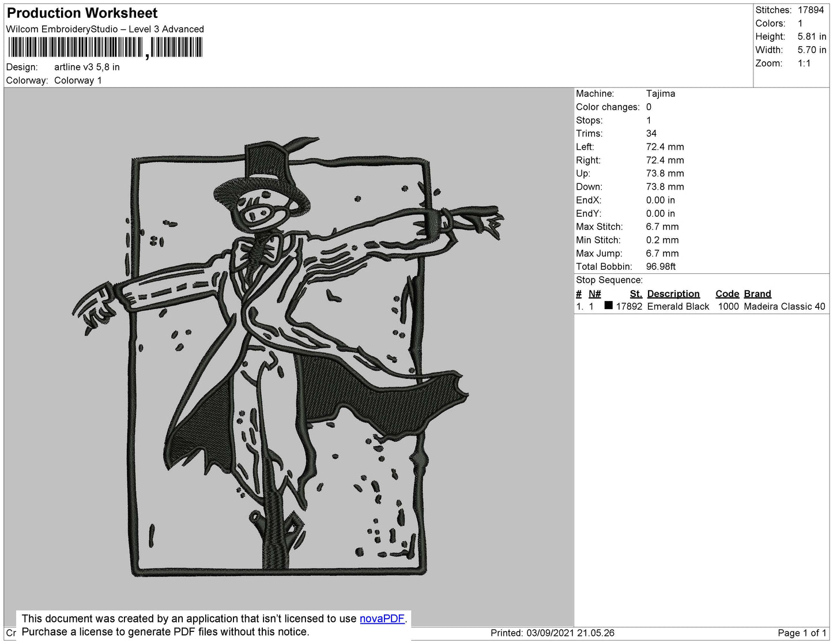Select the 'Production Worksheet' title
Image resolution: width=833 pixels, height=644 pixels.
tap(82, 13)
